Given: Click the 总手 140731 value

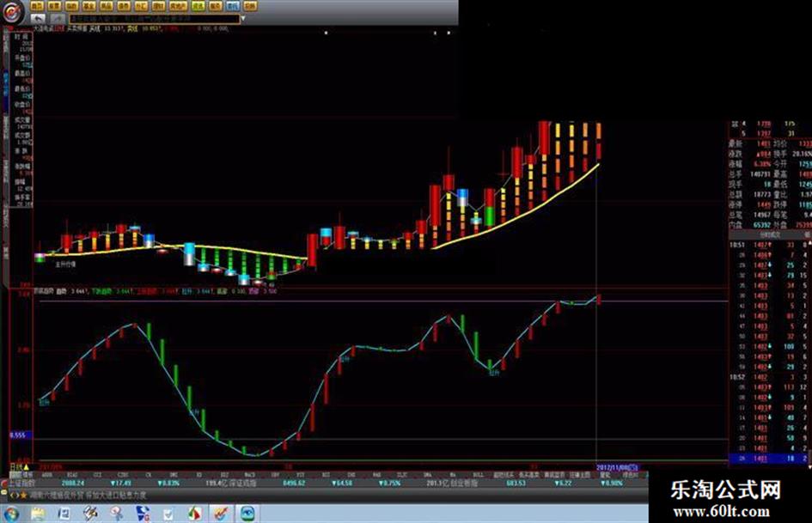Looking at the screenshot, I should tap(760, 174).
